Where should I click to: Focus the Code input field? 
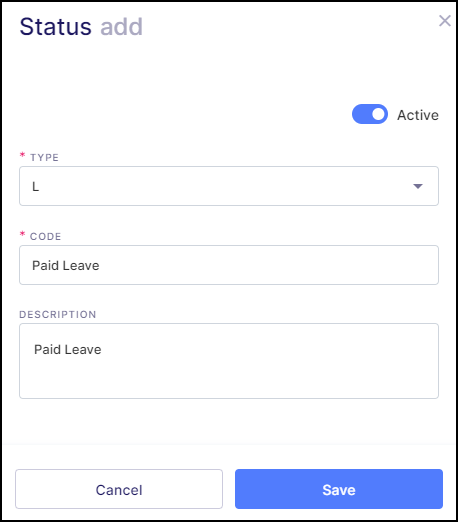pos(229,265)
